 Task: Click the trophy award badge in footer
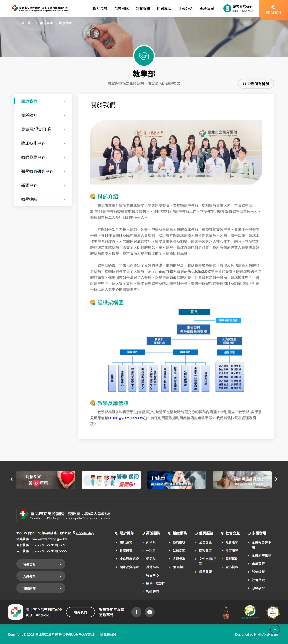click(x=226, y=612)
